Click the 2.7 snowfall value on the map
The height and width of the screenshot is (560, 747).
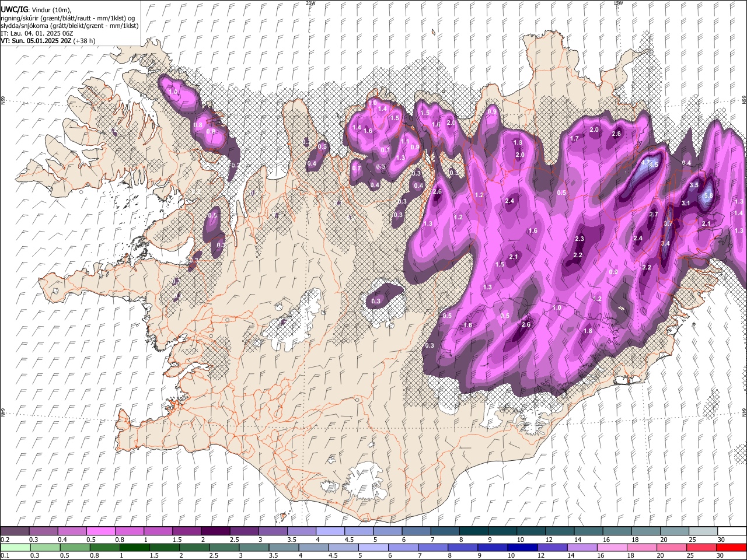click(654, 214)
